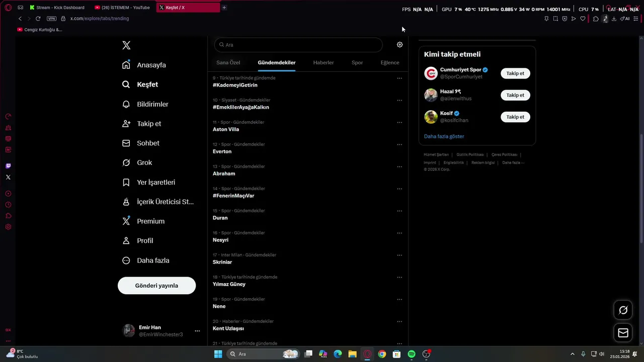Viewport: 644px width, 362px height.
Task: Open Cengiz Kurtoğlu bookmark in bookmarks bar
Action: point(40,30)
